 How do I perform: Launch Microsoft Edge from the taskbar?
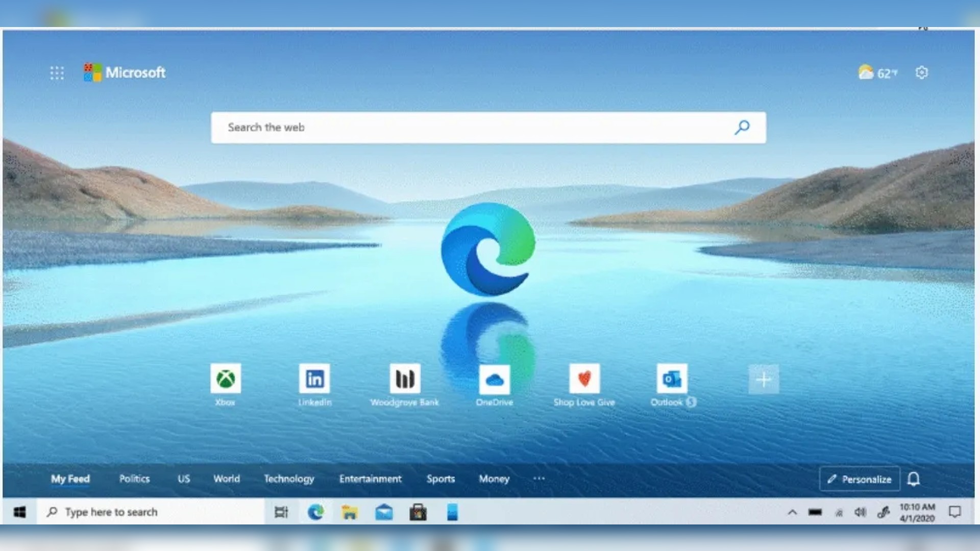[316, 512]
